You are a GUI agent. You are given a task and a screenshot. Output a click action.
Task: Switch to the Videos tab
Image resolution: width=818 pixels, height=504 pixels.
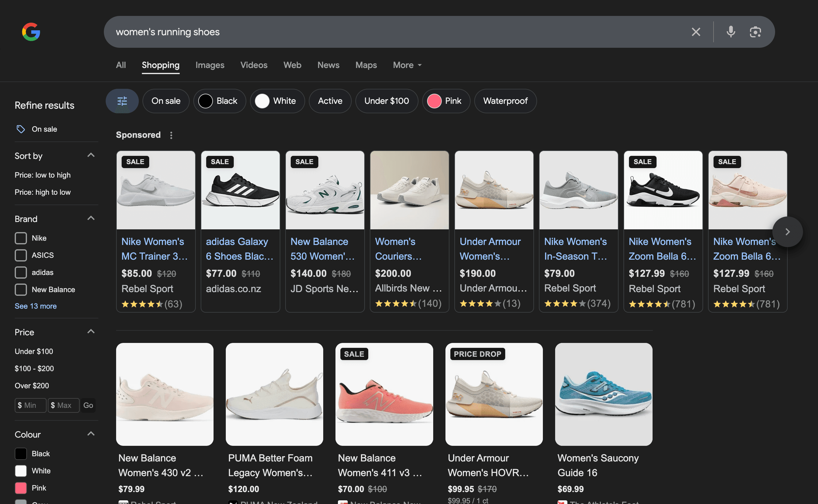point(254,65)
